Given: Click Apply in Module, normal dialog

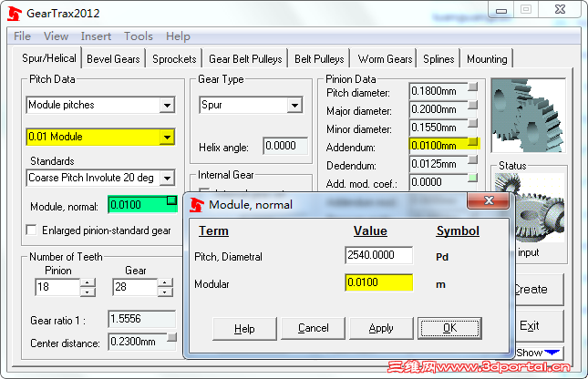Looking at the screenshot, I should pyautogui.click(x=381, y=329).
